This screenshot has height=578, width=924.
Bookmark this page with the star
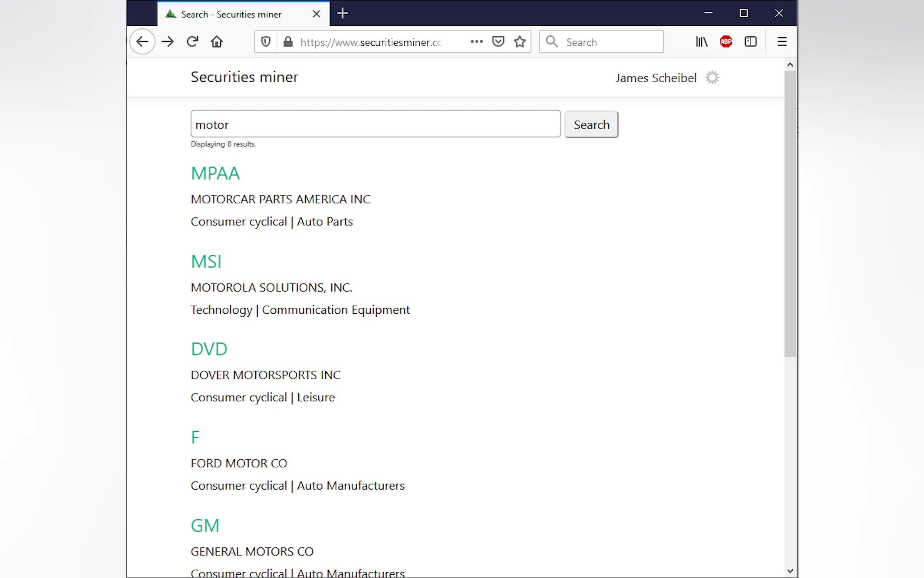pyautogui.click(x=519, y=41)
